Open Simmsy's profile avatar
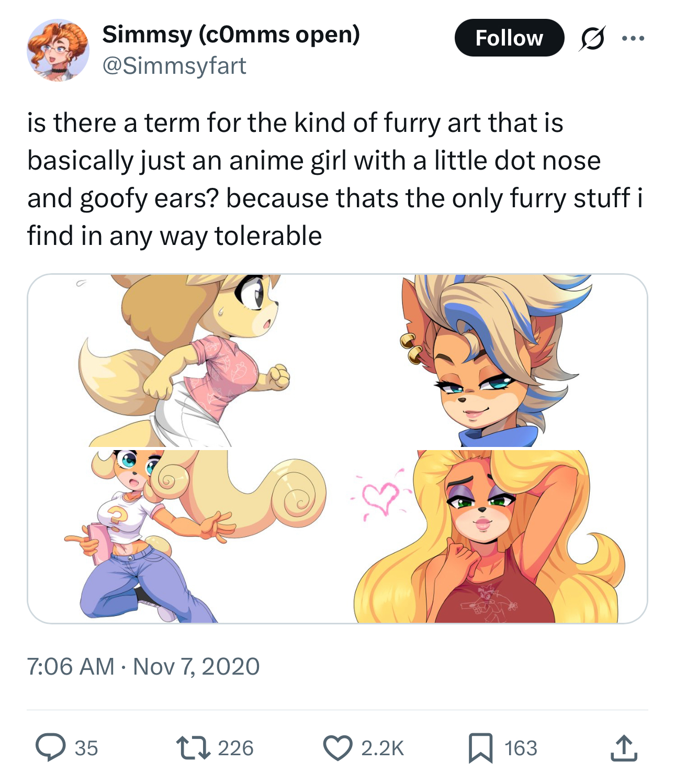This screenshot has width=675, height=784. (58, 50)
